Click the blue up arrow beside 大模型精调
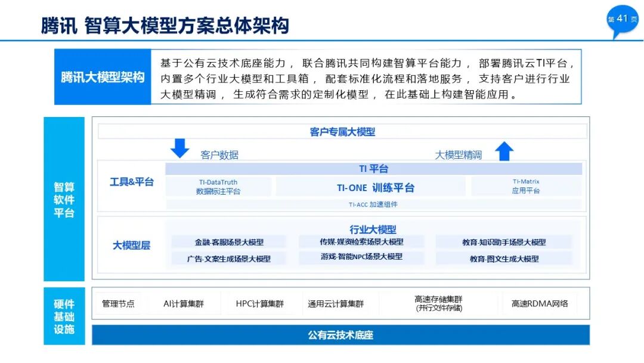644x363 pixels. 504,151
